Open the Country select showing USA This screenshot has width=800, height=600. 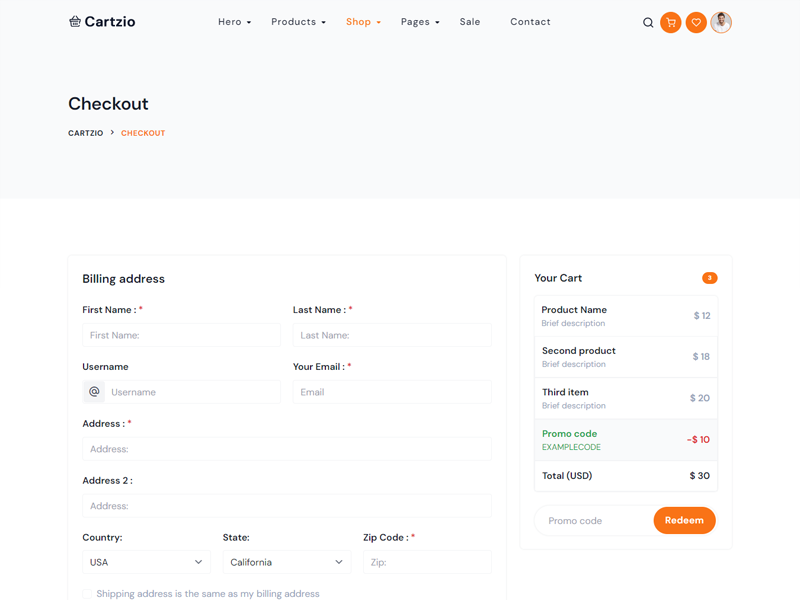click(146, 562)
